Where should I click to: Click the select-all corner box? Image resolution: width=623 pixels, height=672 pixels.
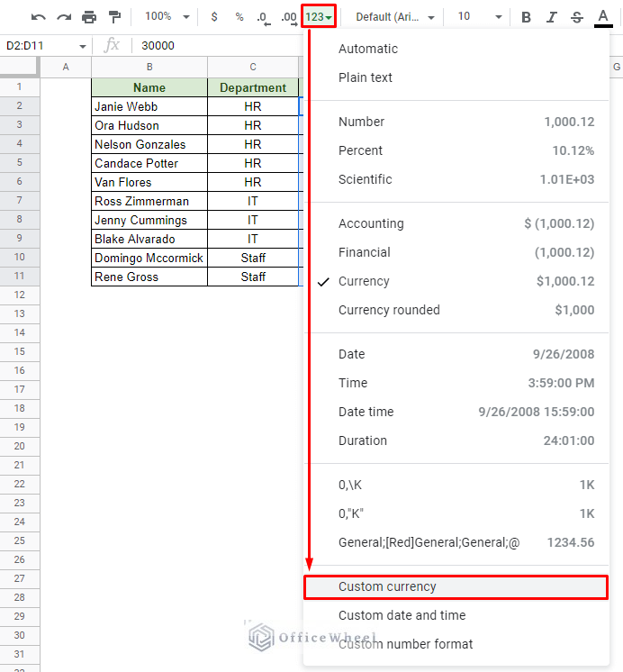pos(18,67)
